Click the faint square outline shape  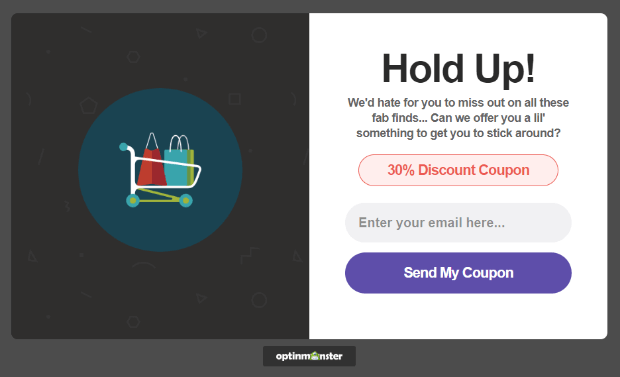click(x=234, y=99)
